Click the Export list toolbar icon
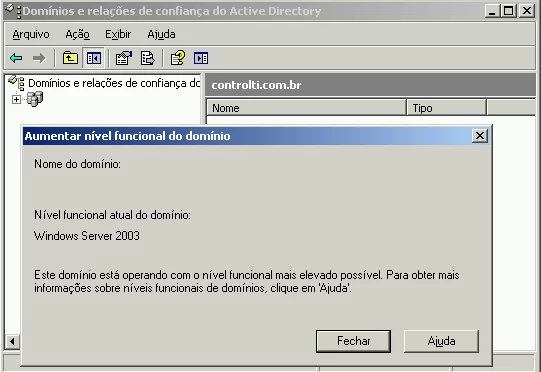The height and width of the screenshot is (372, 541). click(147, 58)
